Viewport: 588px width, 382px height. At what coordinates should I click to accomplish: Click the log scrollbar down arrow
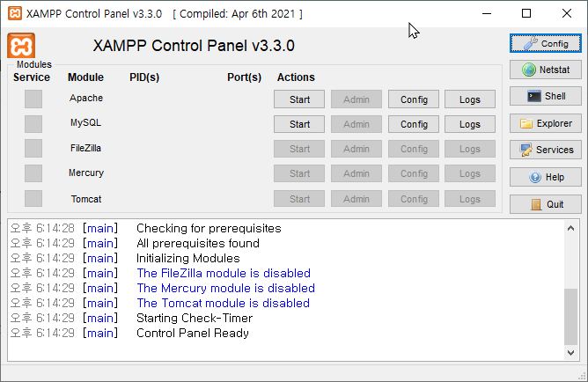click(x=570, y=353)
